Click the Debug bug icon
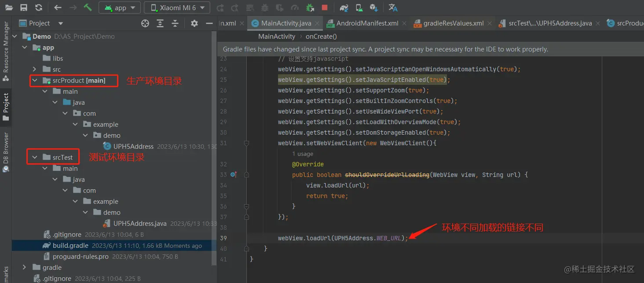Image resolution: width=644 pixels, height=283 pixels. coord(265,7)
